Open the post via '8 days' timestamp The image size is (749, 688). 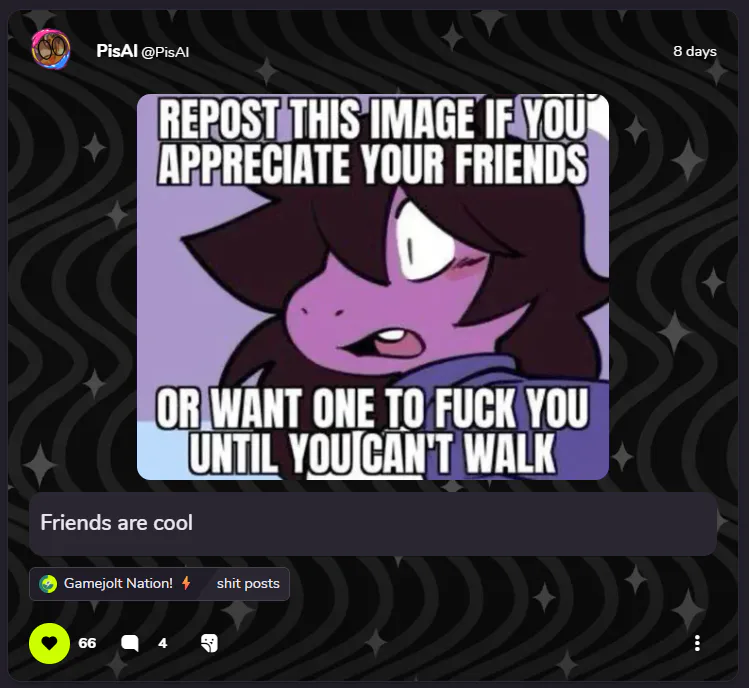[x=695, y=51]
